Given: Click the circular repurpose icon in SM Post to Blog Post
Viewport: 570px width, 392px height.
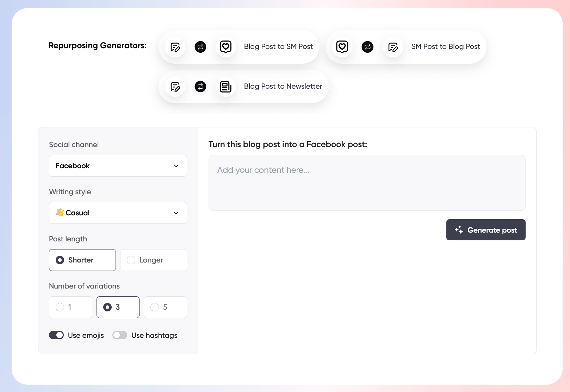Looking at the screenshot, I should point(367,46).
